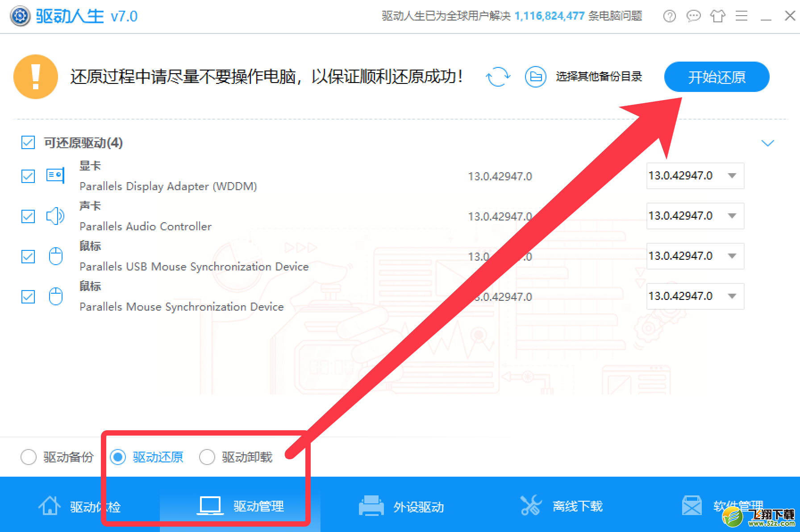
Task: Click the hamburger menu icon in title bar
Action: point(742,16)
